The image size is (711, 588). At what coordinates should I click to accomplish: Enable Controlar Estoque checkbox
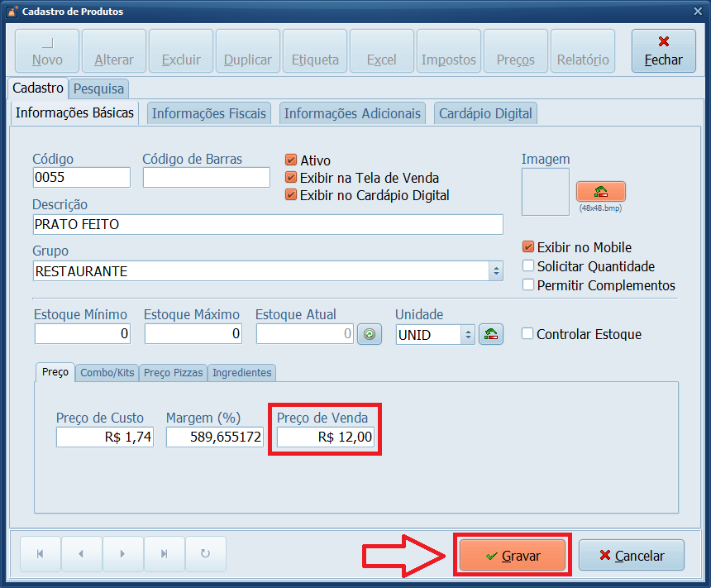pyautogui.click(x=527, y=334)
